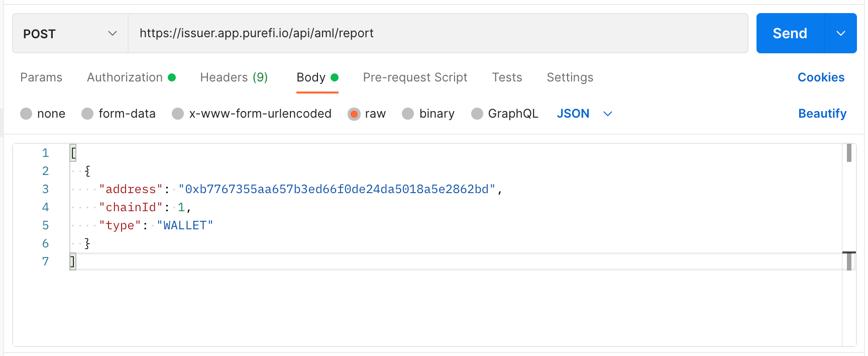Image resolution: width=868 pixels, height=356 pixels.
Task: Click inside the request URL field
Action: click(x=352, y=33)
